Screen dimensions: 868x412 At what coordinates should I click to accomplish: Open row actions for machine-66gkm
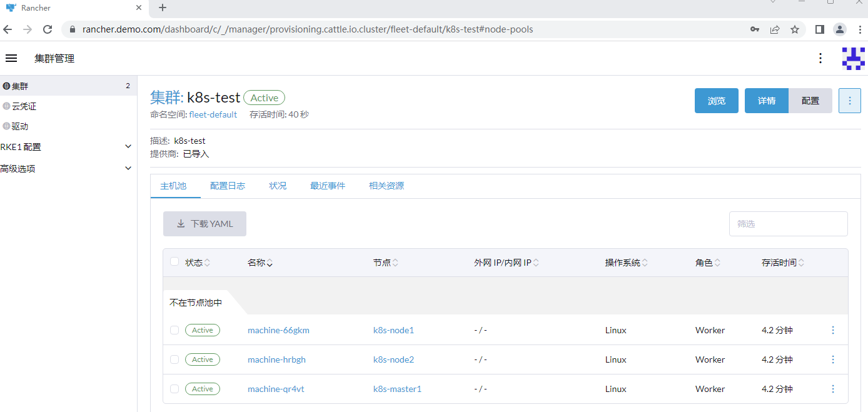[833, 330]
